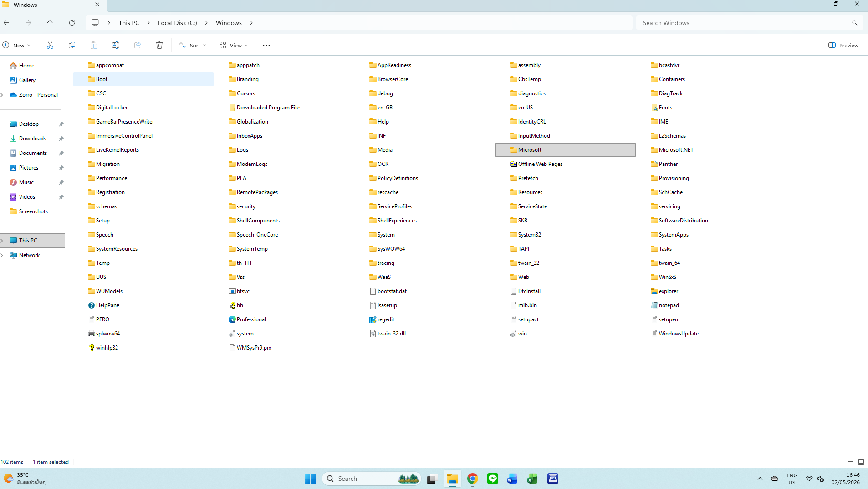
Task: Open the New dropdown menu
Action: 16,45
